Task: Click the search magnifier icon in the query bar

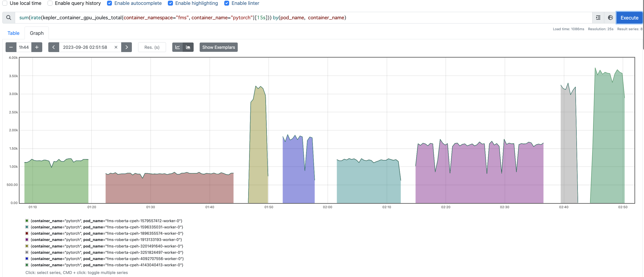Action: [9, 17]
